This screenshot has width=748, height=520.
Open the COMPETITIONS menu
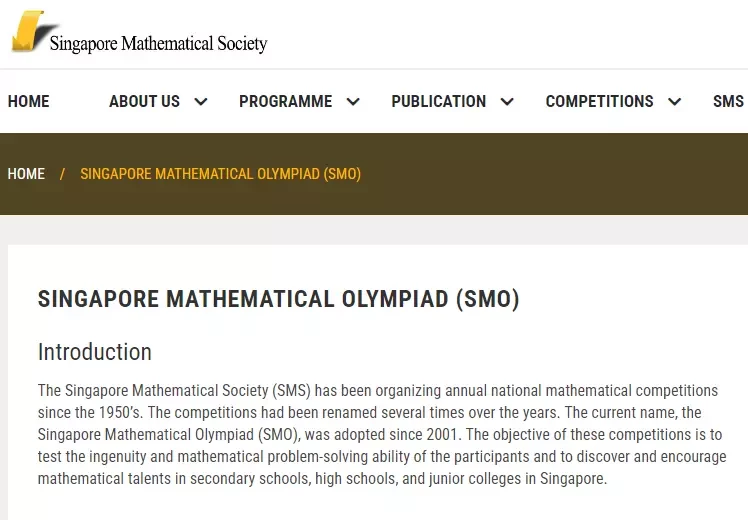(x=600, y=101)
